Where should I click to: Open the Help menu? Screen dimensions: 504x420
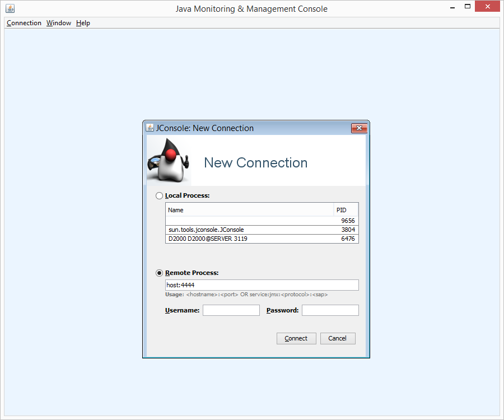(x=82, y=23)
